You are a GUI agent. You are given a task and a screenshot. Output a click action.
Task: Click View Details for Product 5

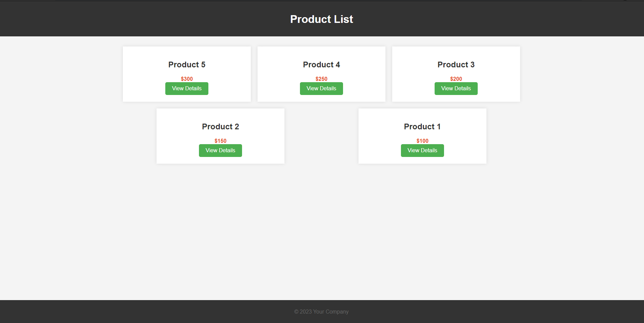coord(187,88)
